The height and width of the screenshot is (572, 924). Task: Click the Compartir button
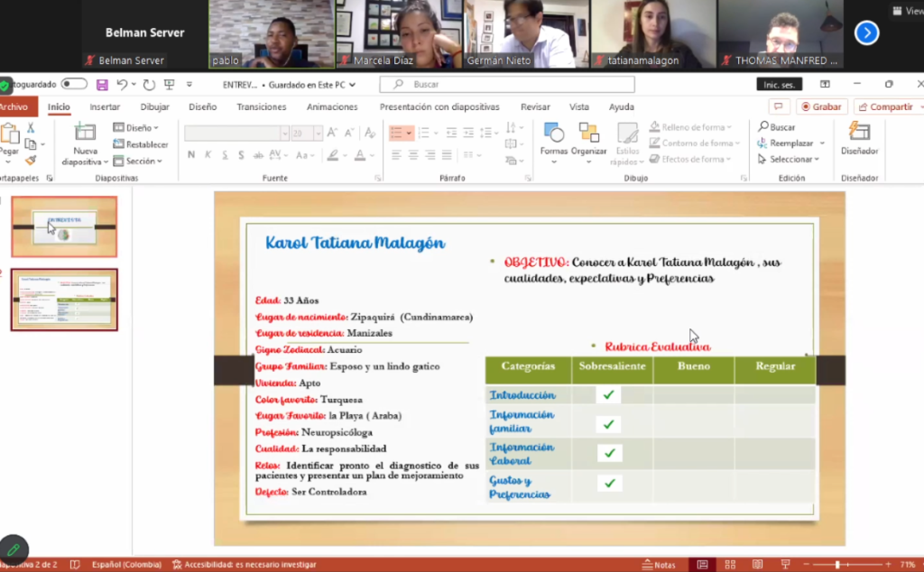coord(886,106)
